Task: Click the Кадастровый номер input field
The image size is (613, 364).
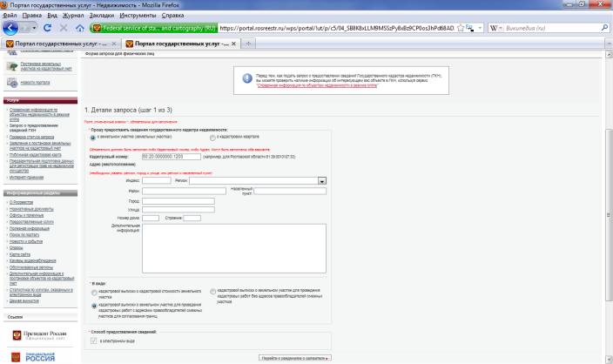Action: coord(172,157)
